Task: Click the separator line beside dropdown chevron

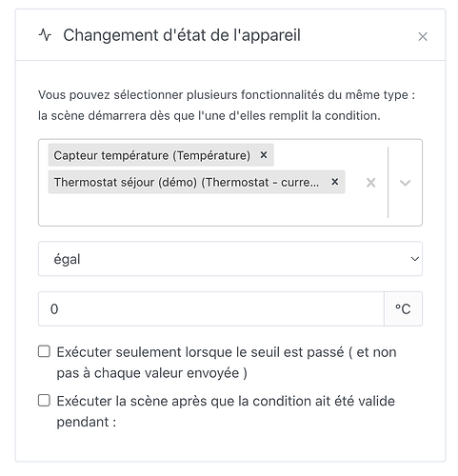Action: point(388,183)
